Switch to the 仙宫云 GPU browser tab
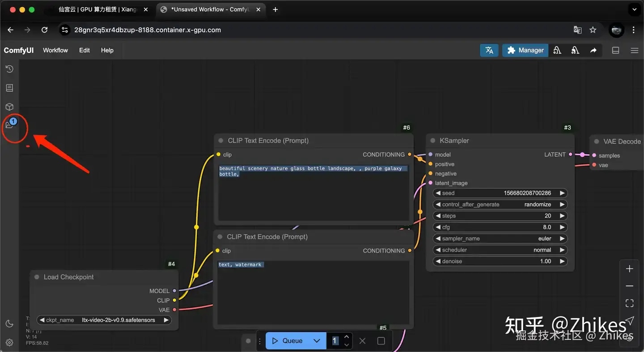Screen dimensions: 644x352 [98, 9]
